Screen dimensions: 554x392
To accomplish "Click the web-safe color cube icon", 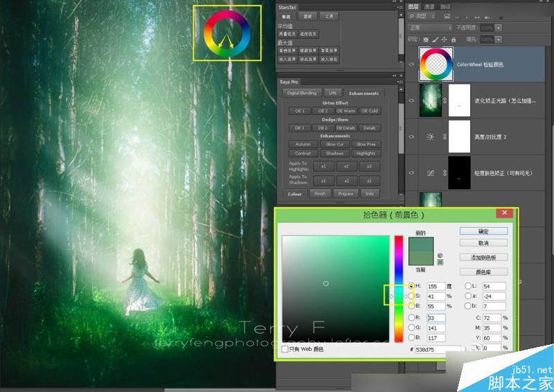I will (x=440, y=255).
